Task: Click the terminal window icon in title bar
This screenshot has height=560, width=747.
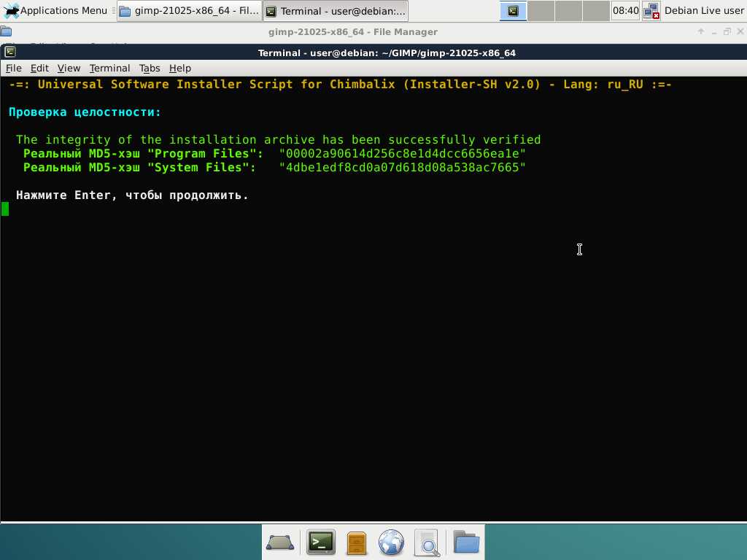Action: coord(10,52)
